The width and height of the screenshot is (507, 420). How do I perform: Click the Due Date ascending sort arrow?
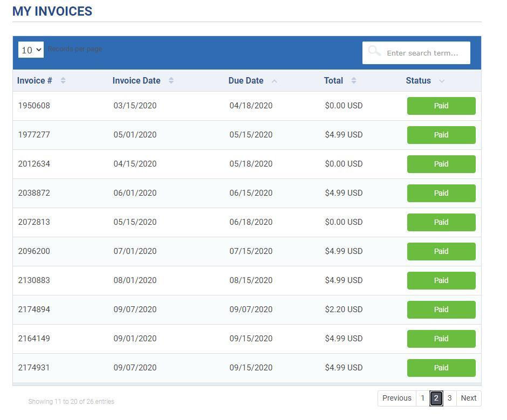pyautogui.click(x=274, y=81)
